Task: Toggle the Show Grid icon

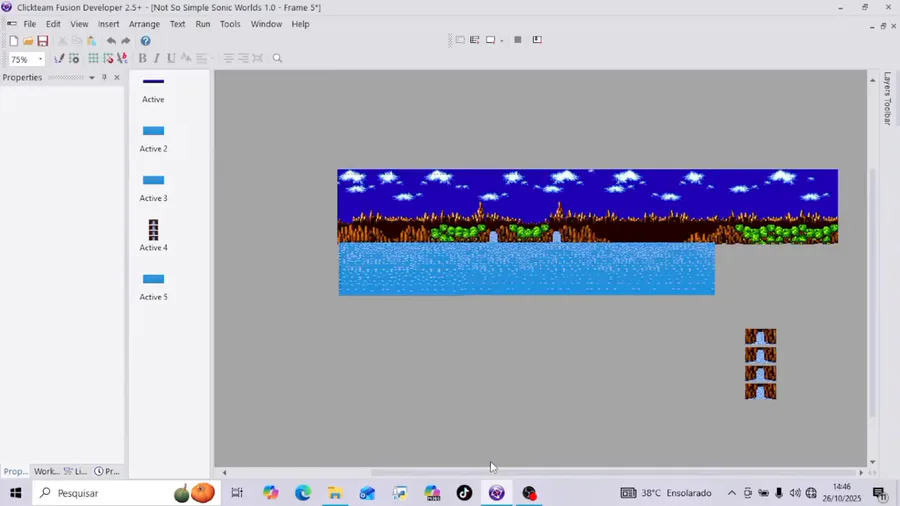Action: (93, 58)
